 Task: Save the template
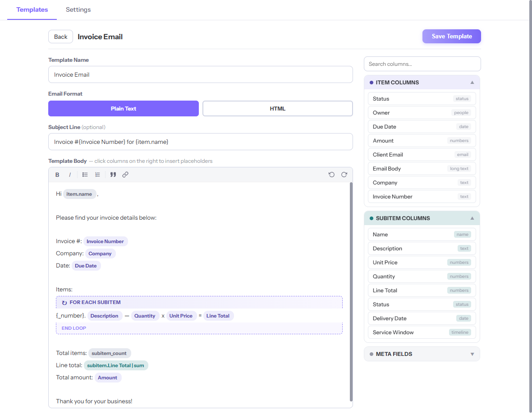point(452,36)
